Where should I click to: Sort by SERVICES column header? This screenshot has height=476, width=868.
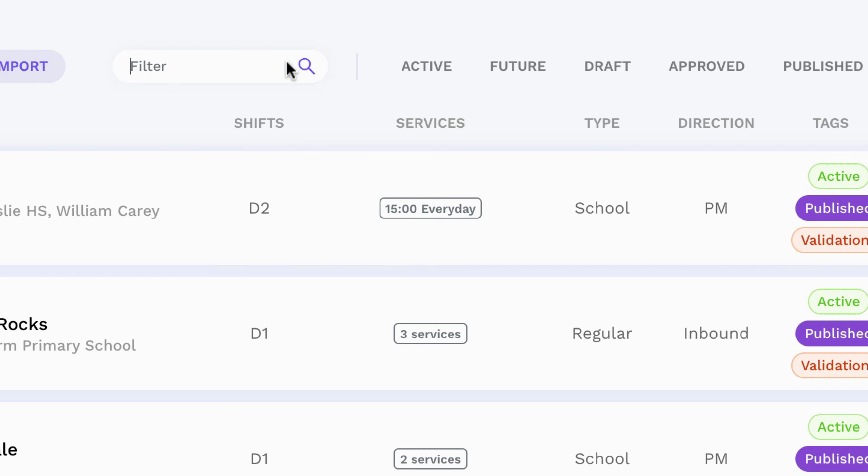[x=430, y=123]
